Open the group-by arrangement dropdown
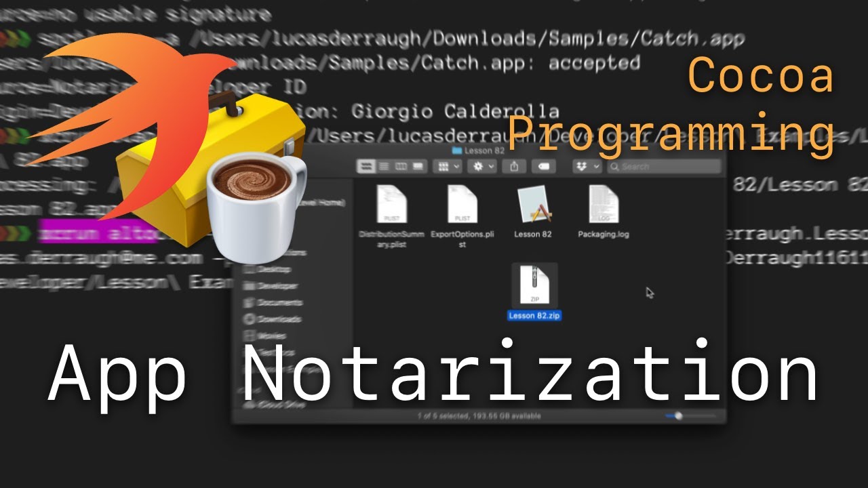This screenshot has height=488, width=868. click(448, 166)
